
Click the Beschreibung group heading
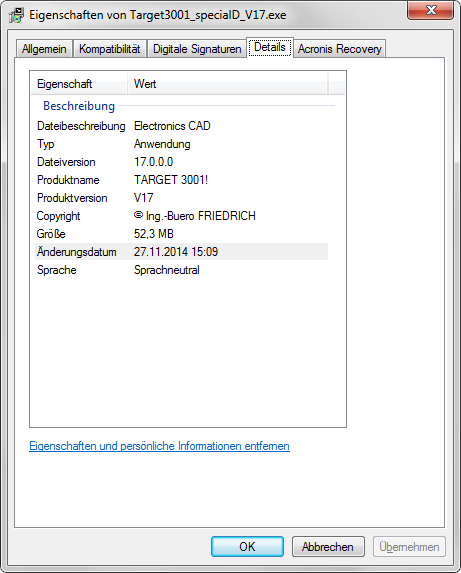pos(79,106)
